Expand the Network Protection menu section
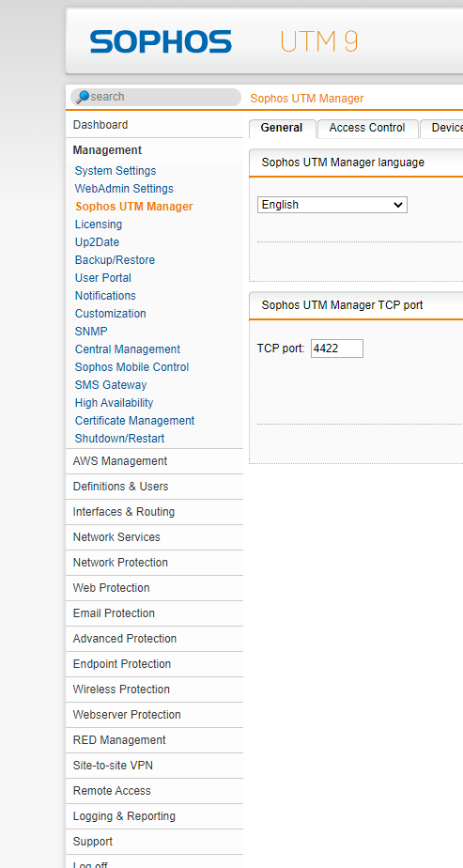 coord(154,563)
